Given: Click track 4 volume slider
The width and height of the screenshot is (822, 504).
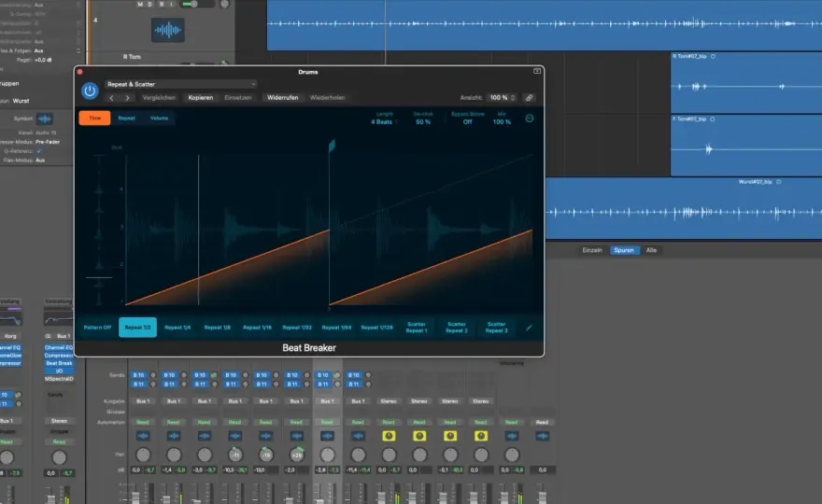Looking at the screenshot, I should (x=196, y=4).
